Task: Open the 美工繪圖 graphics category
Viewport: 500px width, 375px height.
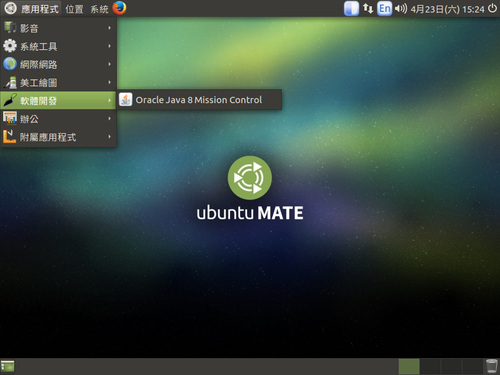Action: [x=58, y=82]
